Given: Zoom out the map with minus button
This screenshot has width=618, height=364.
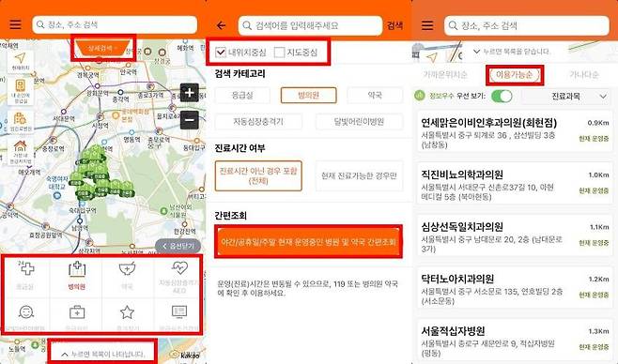Looking at the screenshot, I should point(190,120).
